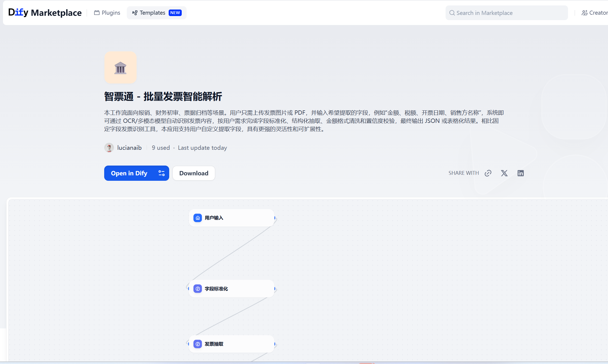Click the Creator people icon

pos(584,13)
